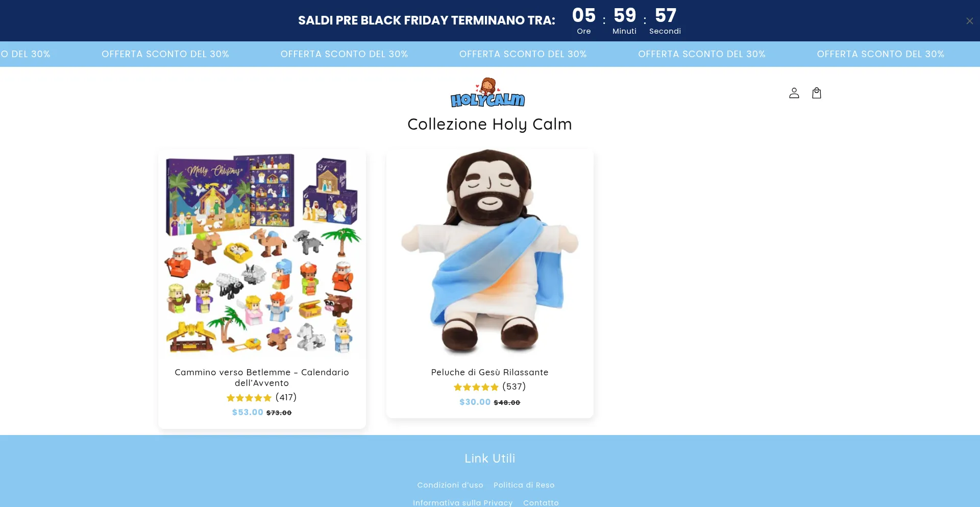Click the $53.00 sale price

click(x=248, y=412)
